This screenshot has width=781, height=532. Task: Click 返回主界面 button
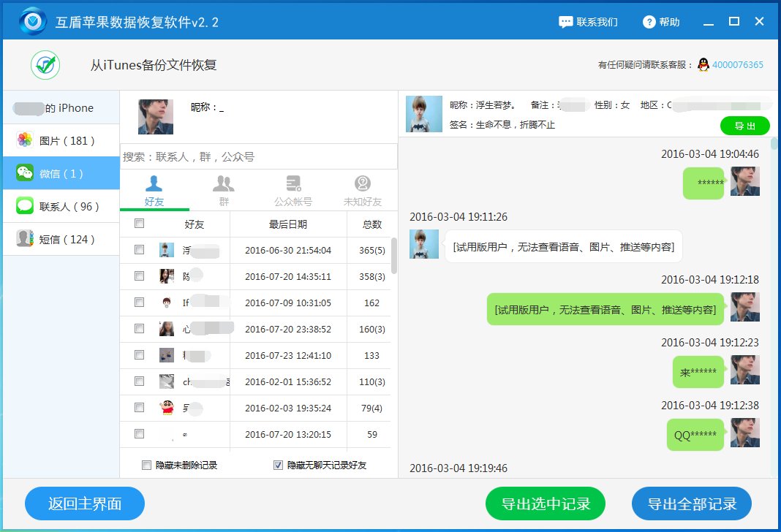click(85, 503)
